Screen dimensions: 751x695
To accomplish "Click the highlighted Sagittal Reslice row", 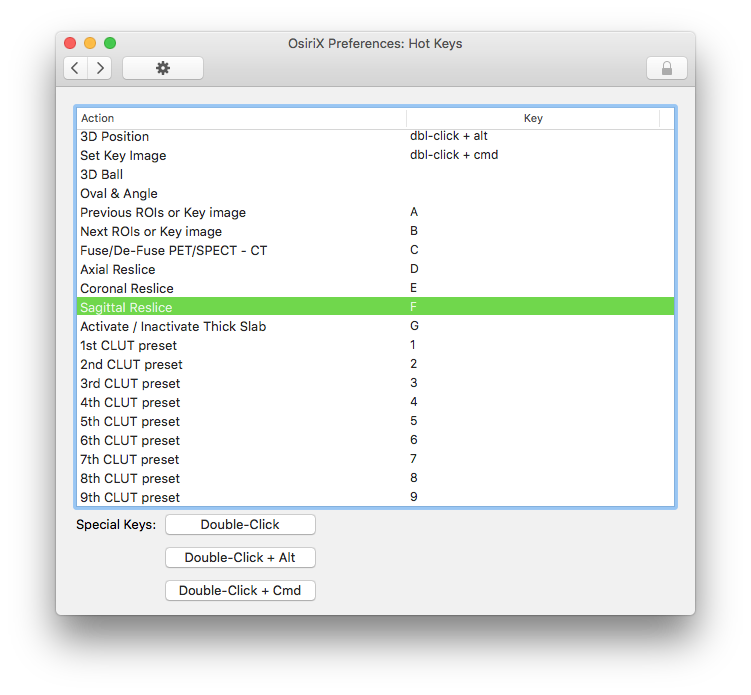I will click(x=376, y=307).
